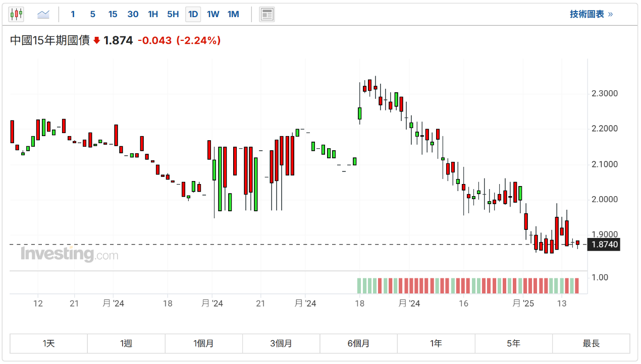Switch to area chart type icon

pyautogui.click(x=43, y=14)
